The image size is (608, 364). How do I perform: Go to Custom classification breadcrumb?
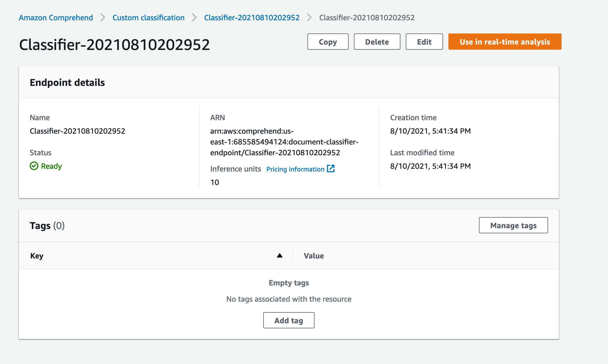pos(148,18)
